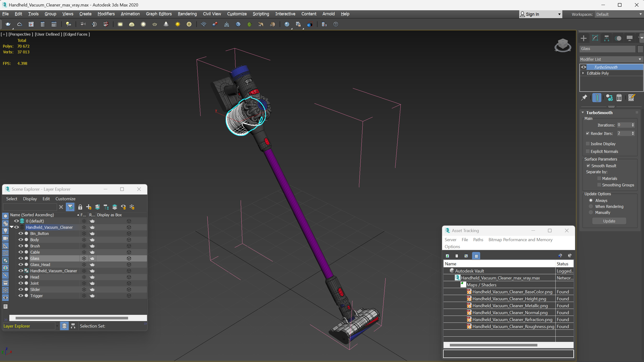Expand Editable Poly in modifier stack
The width and height of the screenshot is (644, 362).
583,73
